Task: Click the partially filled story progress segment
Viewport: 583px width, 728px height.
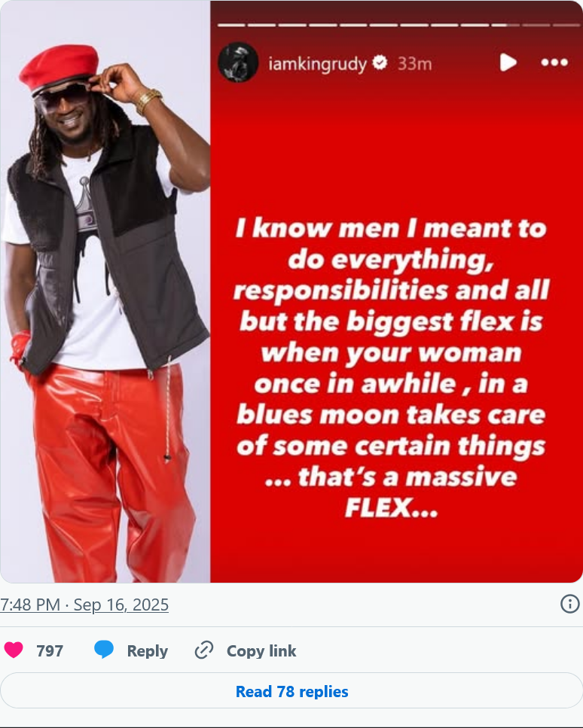Action: tap(505, 25)
